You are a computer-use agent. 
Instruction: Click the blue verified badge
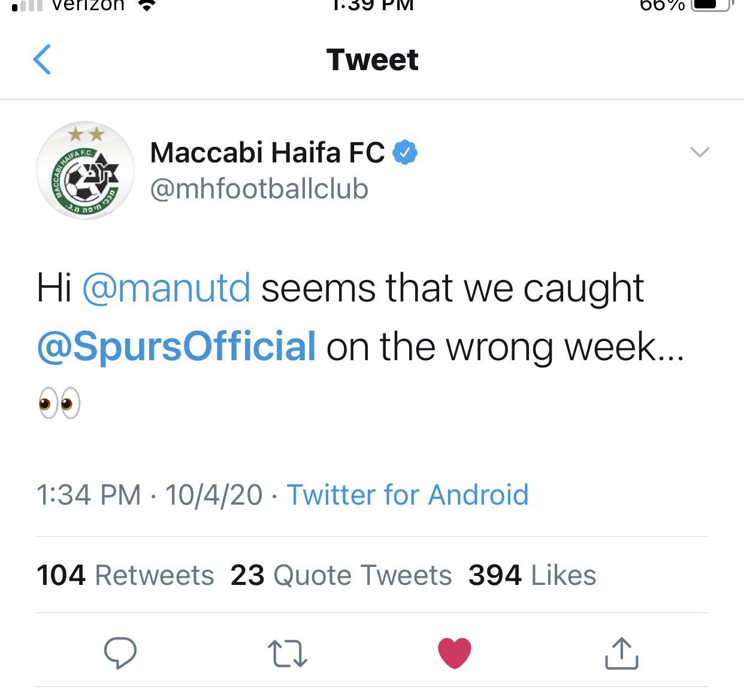coord(405,152)
